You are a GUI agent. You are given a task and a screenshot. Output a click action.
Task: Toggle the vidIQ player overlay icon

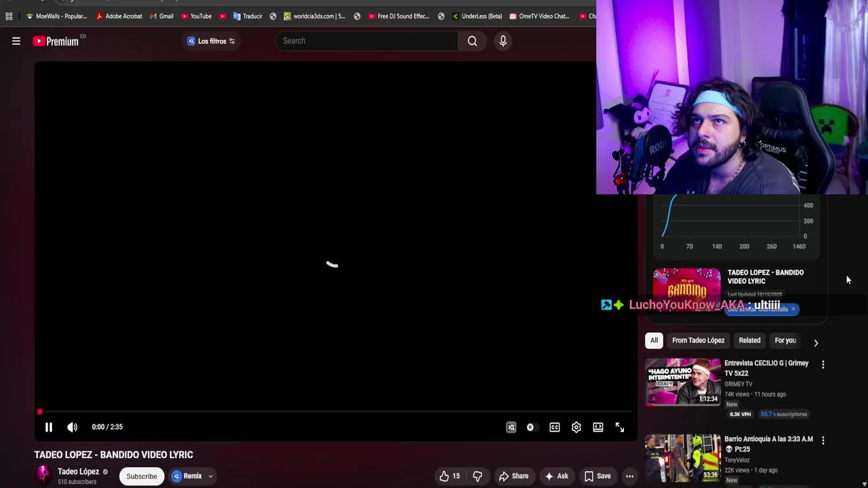coord(511,427)
